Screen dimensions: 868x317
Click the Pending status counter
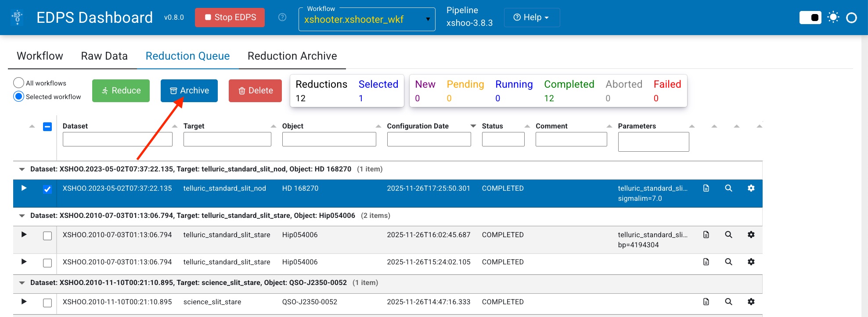point(465,91)
